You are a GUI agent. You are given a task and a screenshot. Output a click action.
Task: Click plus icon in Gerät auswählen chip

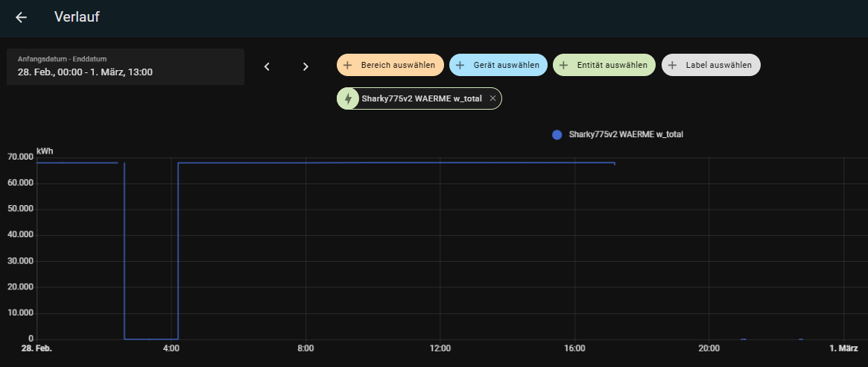(x=460, y=65)
